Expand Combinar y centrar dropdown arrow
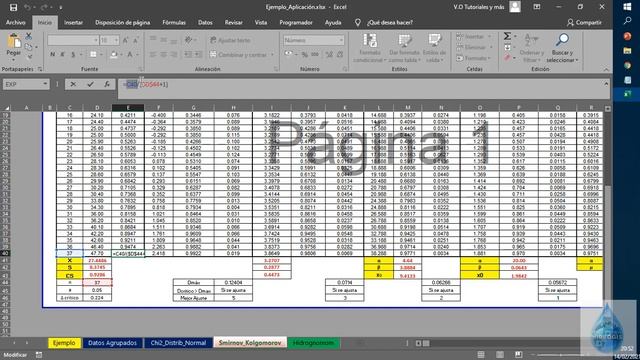Screen dimensions: 640x360 272,55
